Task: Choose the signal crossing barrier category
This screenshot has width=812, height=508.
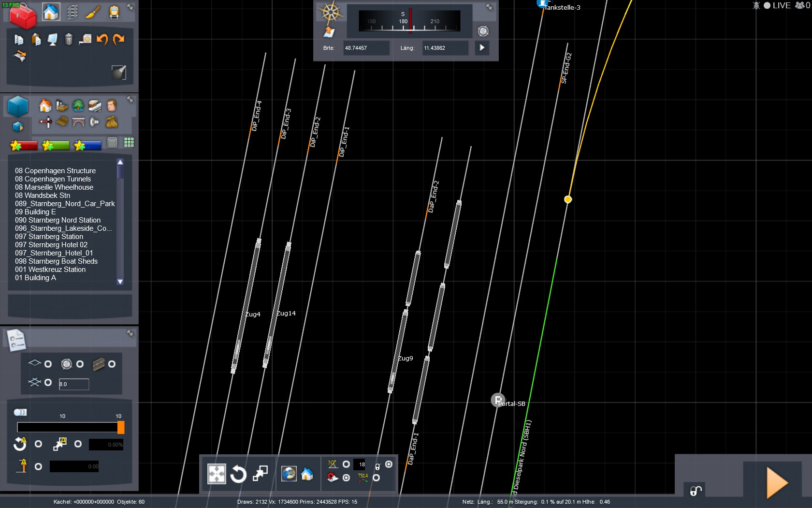Action: 45,122
